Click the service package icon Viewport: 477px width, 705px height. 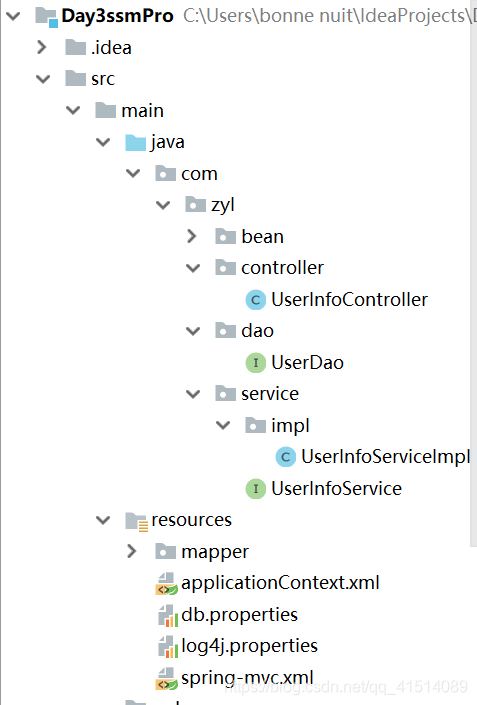tap(226, 393)
